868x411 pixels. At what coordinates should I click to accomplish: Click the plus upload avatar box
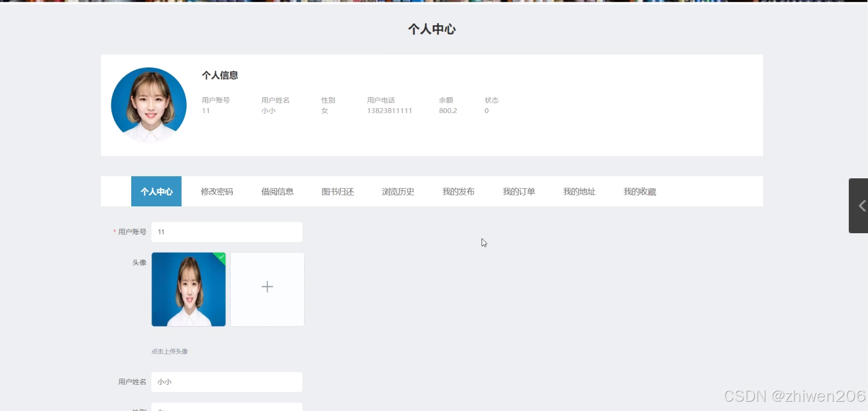(x=267, y=289)
